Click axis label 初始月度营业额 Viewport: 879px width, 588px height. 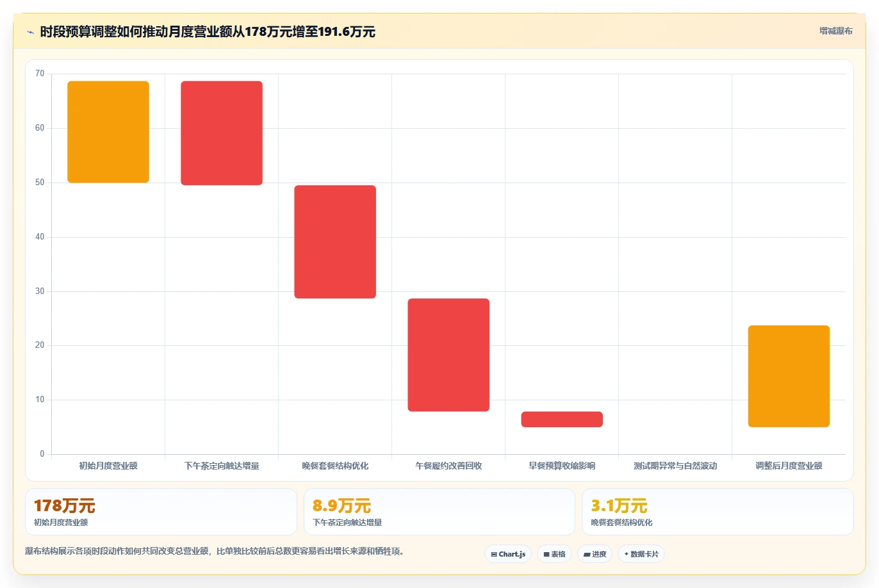coord(108,466)
